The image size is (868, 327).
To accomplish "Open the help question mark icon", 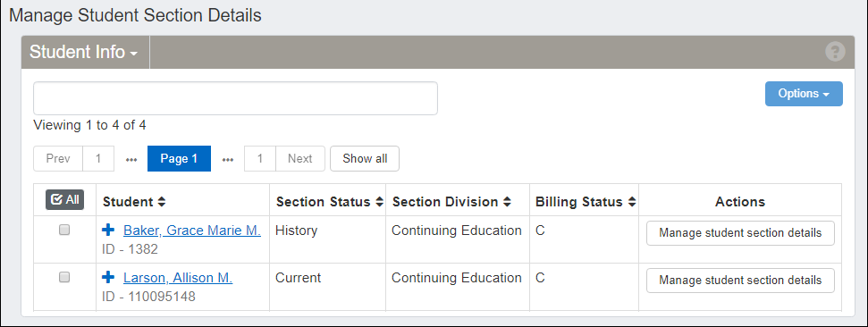I will coord(835,52).
